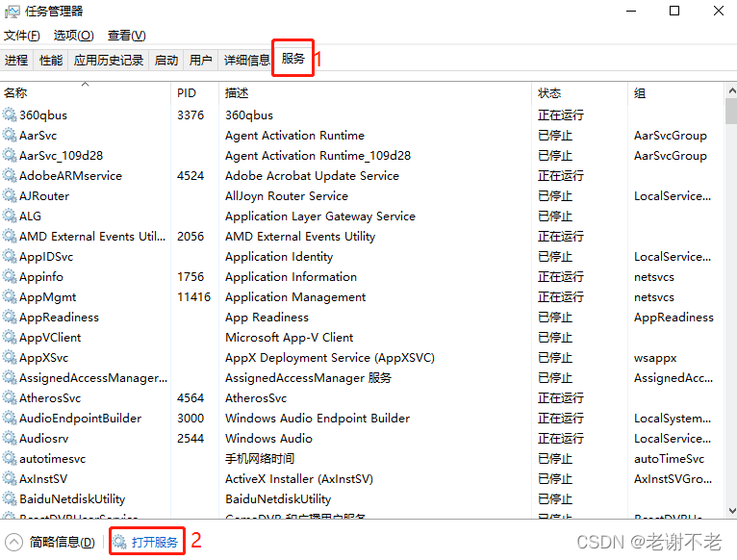Click the gear icon beside AppVClient

10,337
